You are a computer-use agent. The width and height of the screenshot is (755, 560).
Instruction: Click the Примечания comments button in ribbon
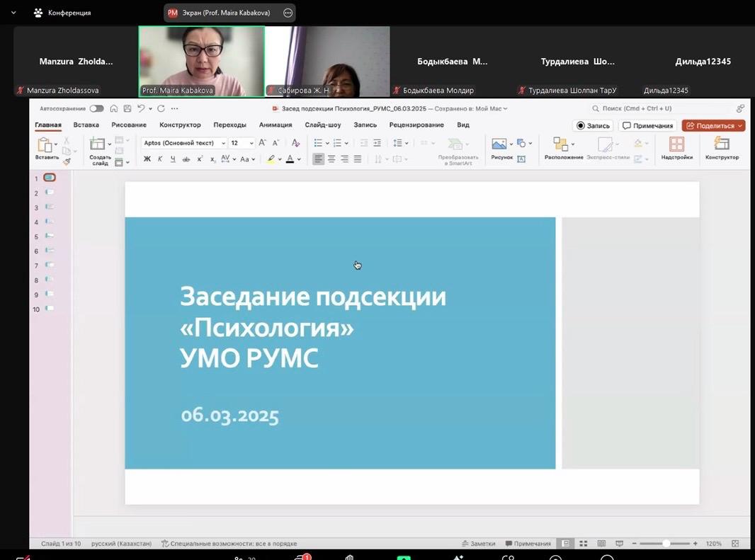tap(647, 126)
